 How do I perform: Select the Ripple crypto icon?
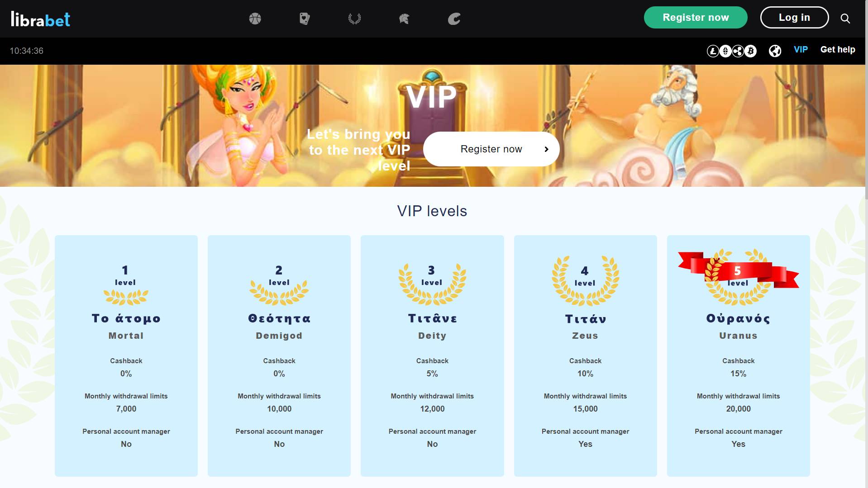[738, 51]
